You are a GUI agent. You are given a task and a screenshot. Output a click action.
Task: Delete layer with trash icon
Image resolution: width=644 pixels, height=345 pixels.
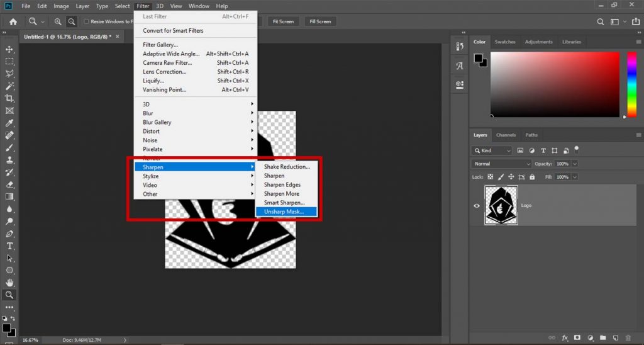pyautogui.click(x=628, y=337)
